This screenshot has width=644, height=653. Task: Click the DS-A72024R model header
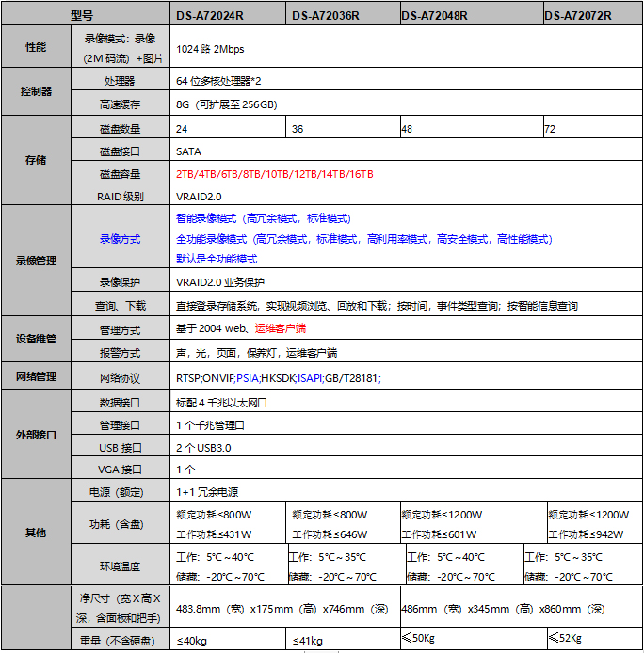click(x=210, y=16)
